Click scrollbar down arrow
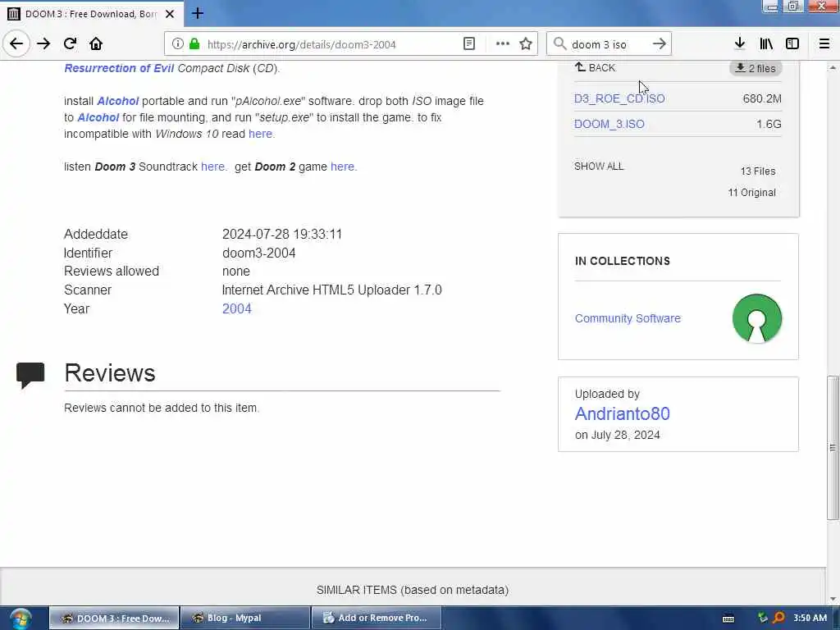 tap(833, 599)
